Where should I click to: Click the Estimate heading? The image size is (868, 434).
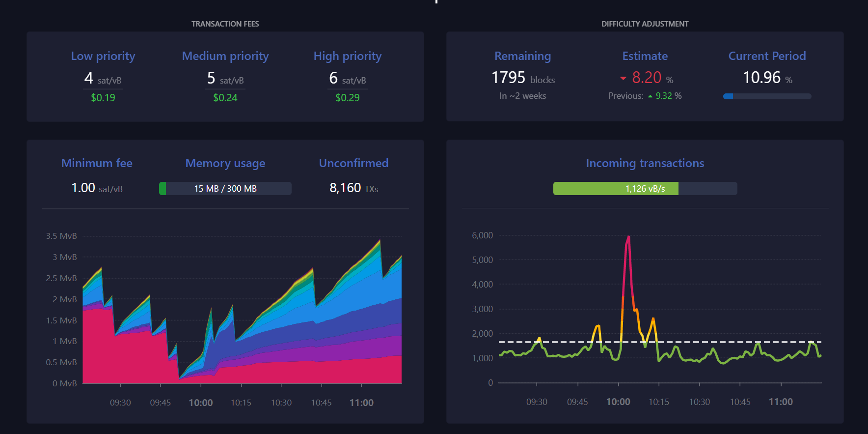click(645, 56)
